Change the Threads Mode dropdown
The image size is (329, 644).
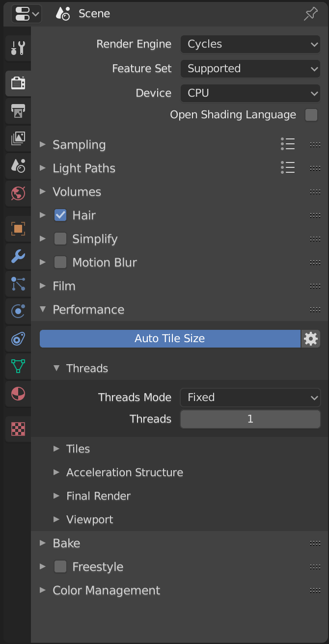point(250,397)
